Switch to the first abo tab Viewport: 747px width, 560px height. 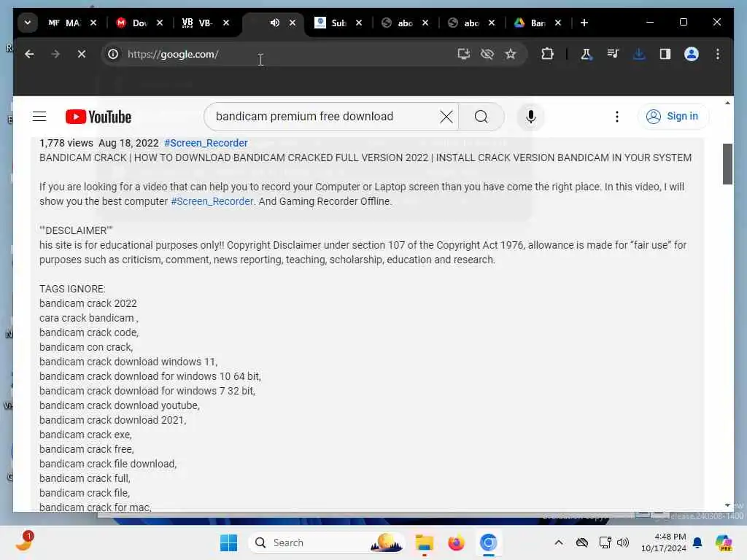coord(398,23)
